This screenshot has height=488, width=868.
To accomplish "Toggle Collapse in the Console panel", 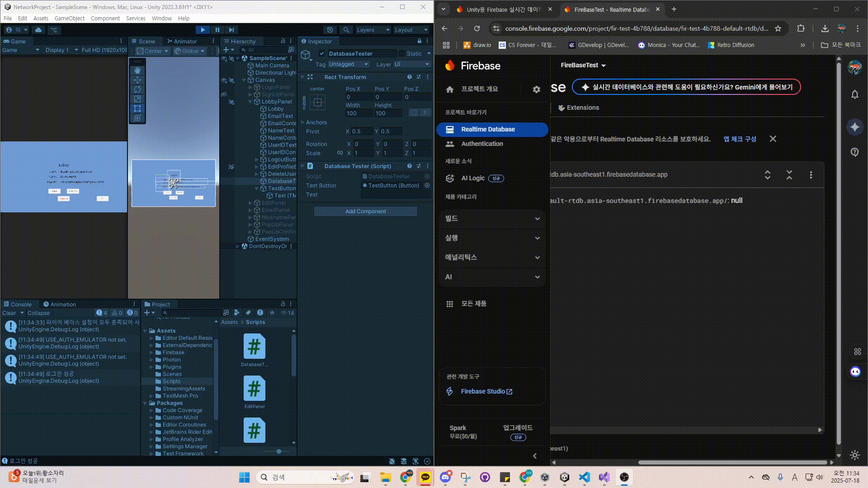I will click(x=38, y=313).
